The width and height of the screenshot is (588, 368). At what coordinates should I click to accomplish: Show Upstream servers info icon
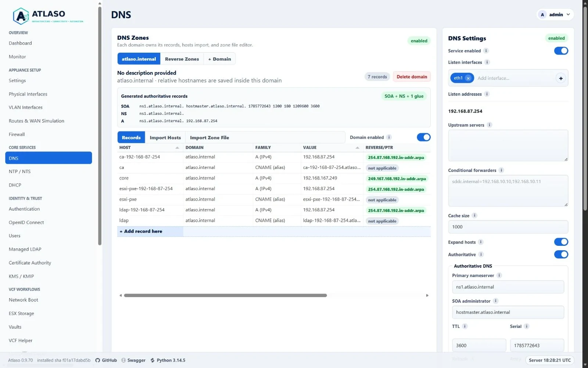(489, 125)
